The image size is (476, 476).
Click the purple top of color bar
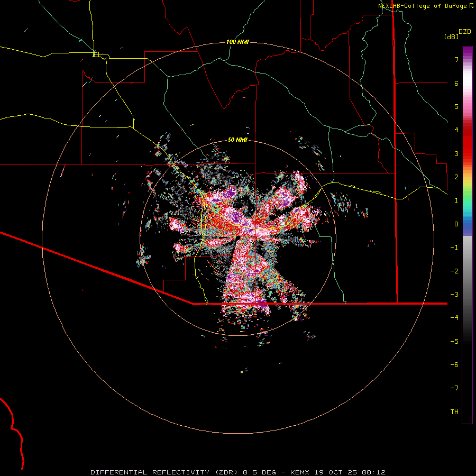(467, 52)
